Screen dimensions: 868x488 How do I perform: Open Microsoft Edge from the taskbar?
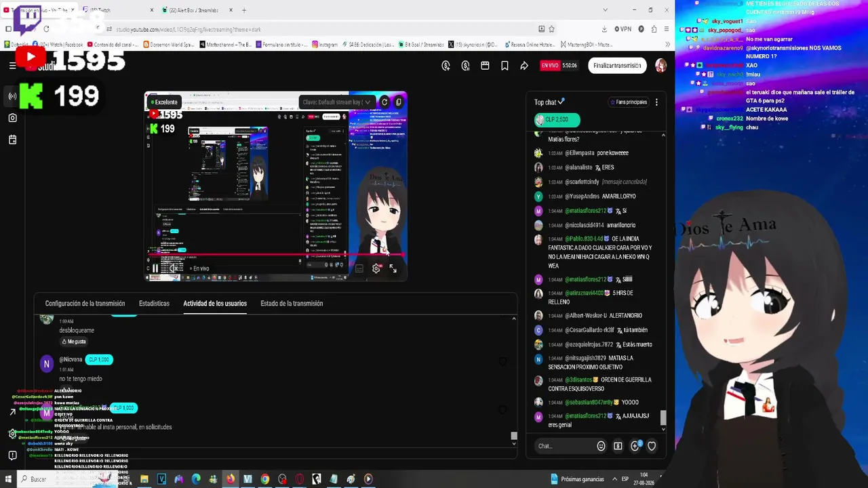[196, 479]
